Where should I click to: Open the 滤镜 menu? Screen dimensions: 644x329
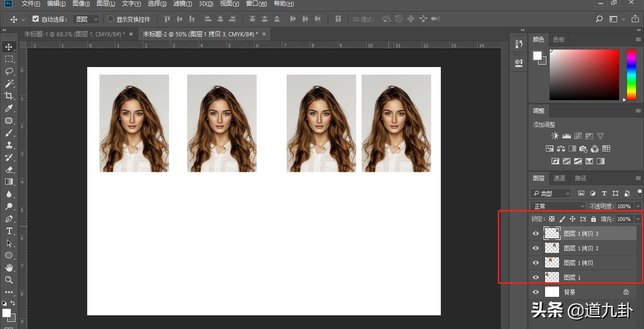(x=182, y=4)
